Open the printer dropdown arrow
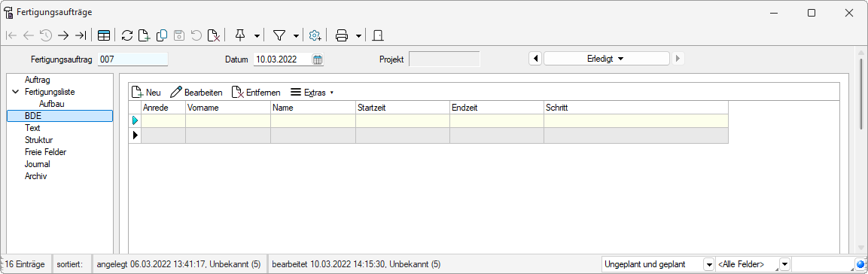Viewport: 868px width, 274px height. [358, 36]
